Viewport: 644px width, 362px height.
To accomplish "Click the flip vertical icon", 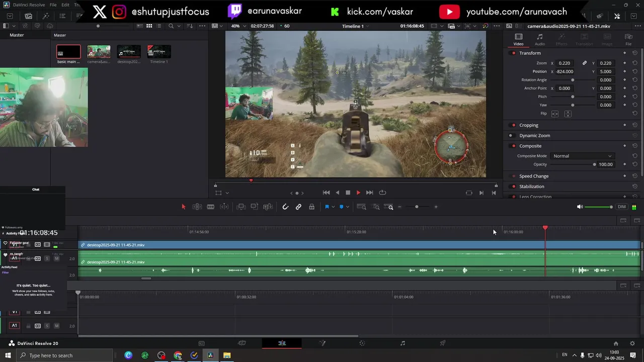I will 568,114.
